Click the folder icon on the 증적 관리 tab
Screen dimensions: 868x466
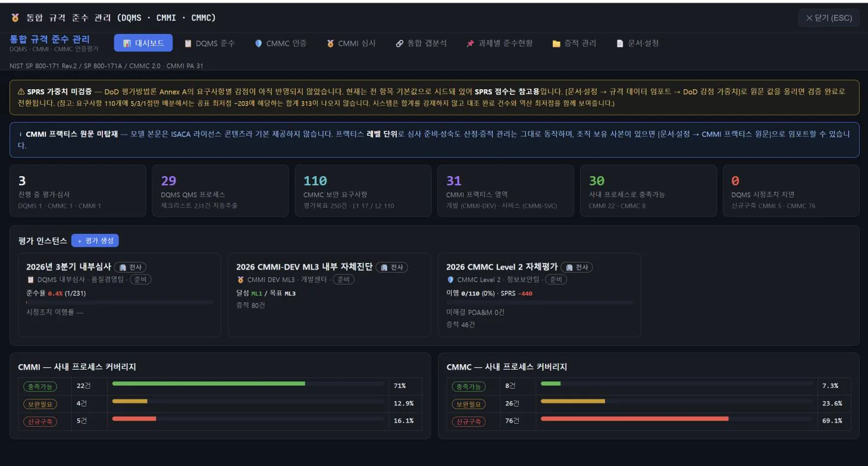pyautogui.click(x=556, y=43)
